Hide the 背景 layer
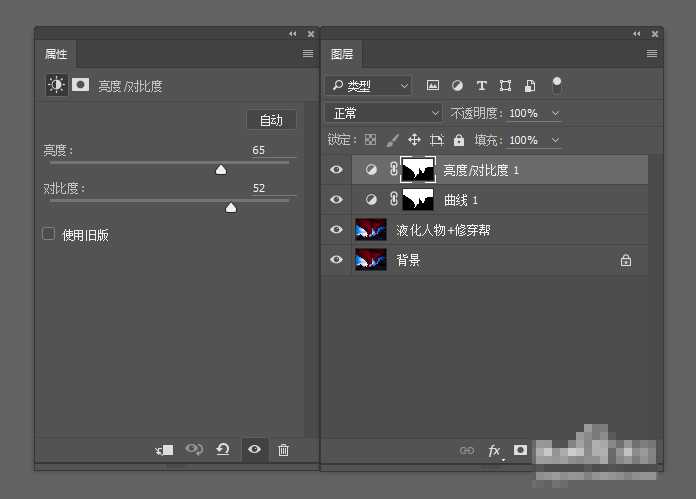 click(336, 260)
